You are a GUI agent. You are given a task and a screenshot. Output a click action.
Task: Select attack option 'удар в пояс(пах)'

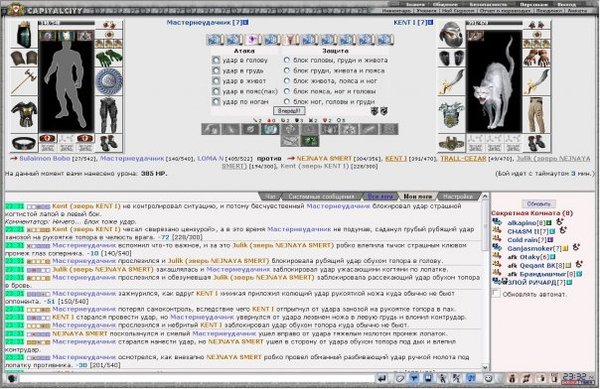click(x=216, y=91)
